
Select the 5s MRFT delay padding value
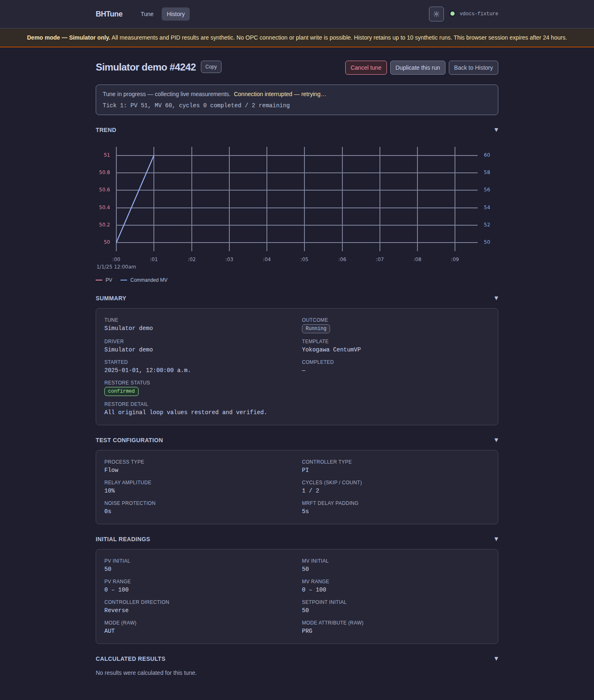coord(305,511)
